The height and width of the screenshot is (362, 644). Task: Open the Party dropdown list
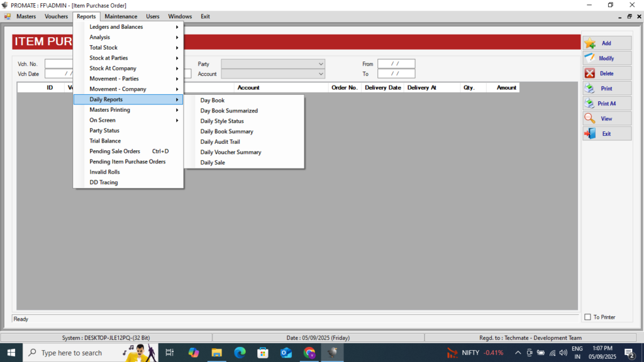pyautogui.click(x=321, y=64)
